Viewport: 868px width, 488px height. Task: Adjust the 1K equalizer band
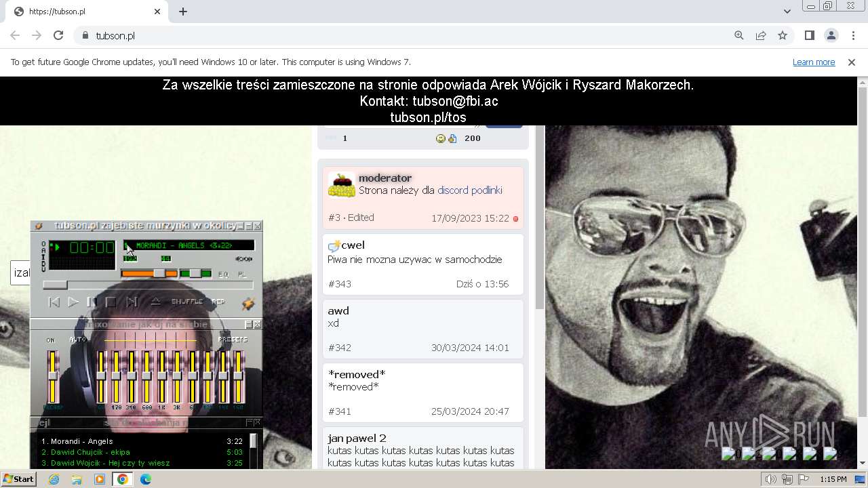coord(162,376)
